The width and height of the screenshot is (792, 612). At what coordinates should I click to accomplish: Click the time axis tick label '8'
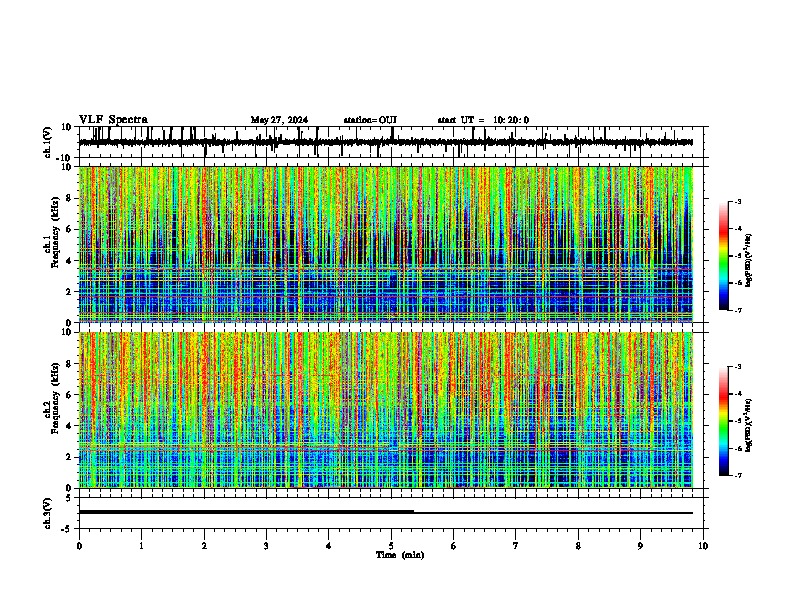[x=578, y=546]
